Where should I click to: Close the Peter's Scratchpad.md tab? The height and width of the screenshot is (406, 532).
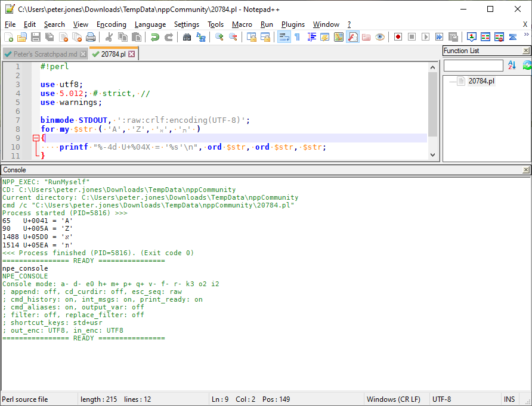click(83, 54)
